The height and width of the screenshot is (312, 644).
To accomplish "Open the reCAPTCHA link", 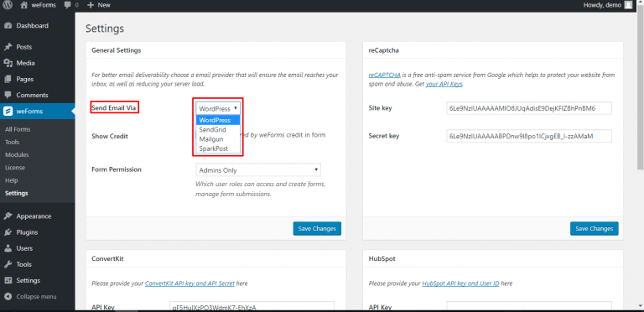I will click(384, 75).
